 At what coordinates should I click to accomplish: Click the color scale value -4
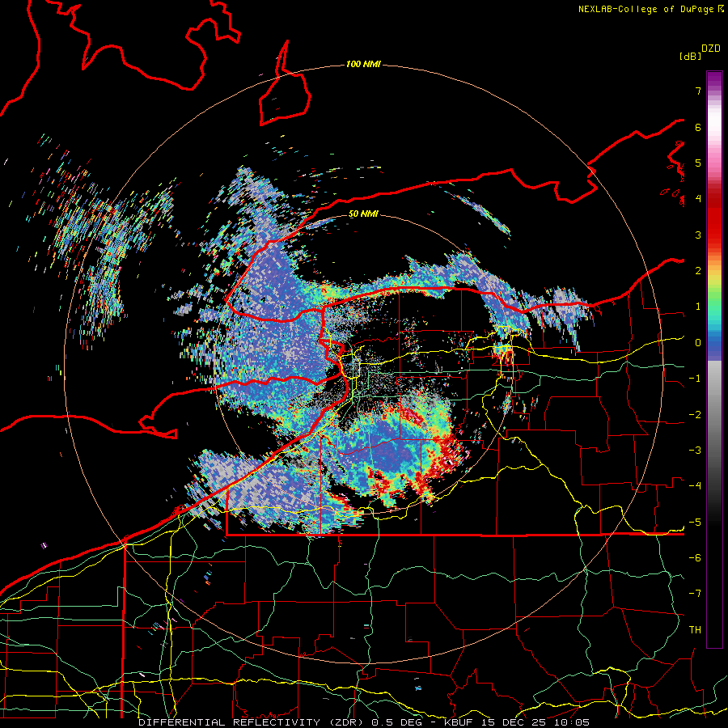(x=695, y=486)
